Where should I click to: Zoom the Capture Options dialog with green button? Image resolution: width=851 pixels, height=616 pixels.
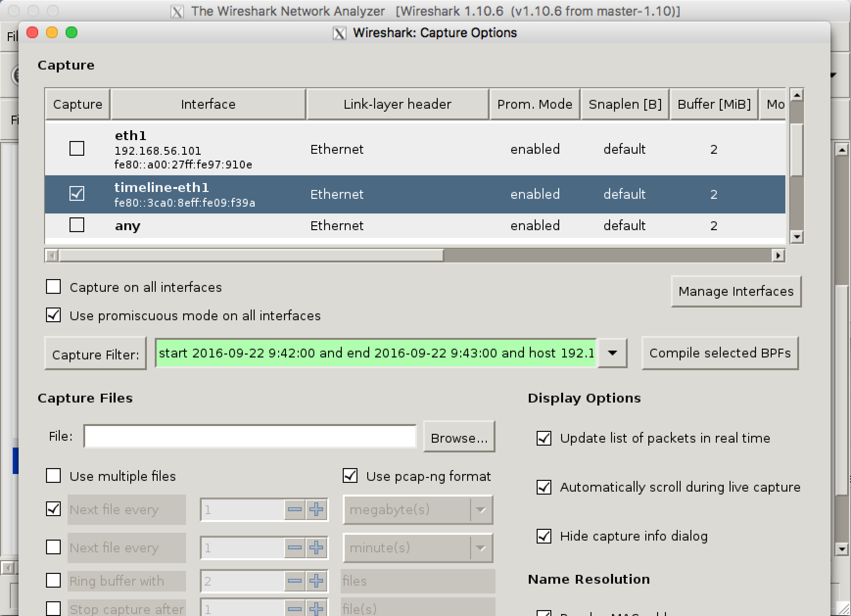click(x=71, y=32)
